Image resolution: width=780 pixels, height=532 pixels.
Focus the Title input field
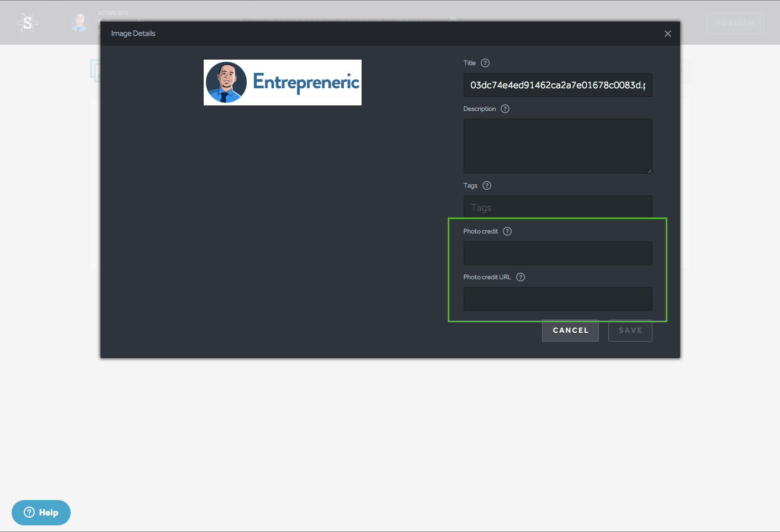coord(558,85)
